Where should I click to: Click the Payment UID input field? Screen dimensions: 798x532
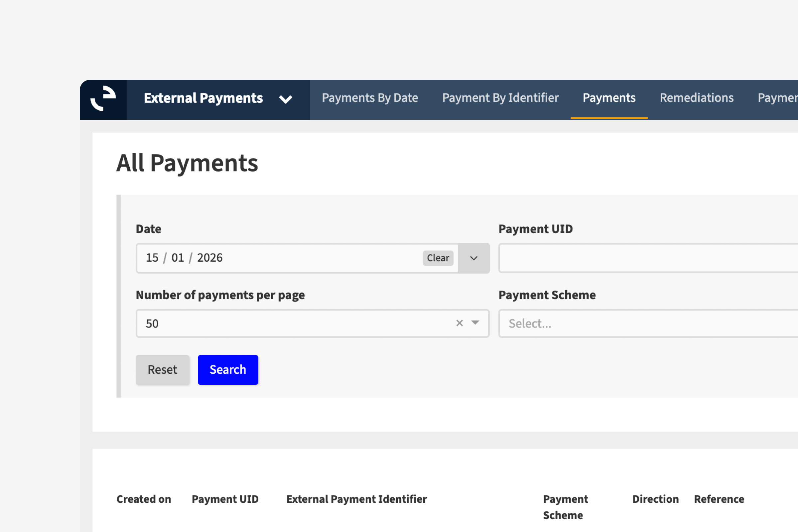[648, 258]
